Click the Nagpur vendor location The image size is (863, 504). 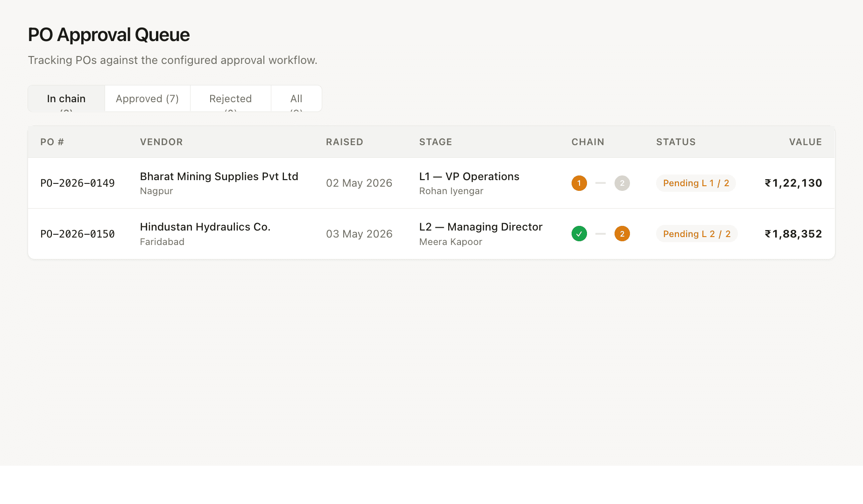tap(156, 191)
